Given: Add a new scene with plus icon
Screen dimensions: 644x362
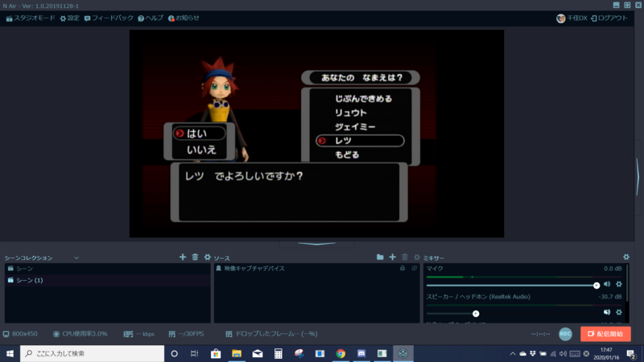Looking at the screenshot, I should click(183, 257).
